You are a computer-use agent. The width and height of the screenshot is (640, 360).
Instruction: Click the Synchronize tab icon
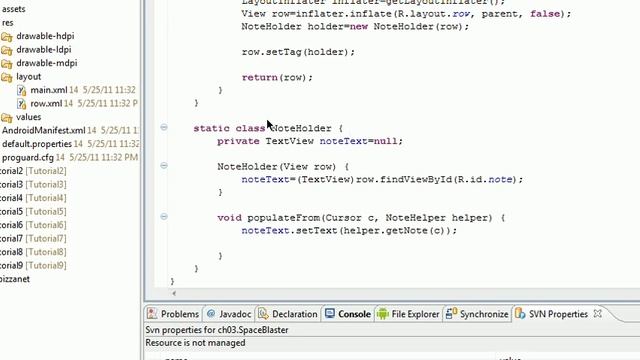coord(451,313)
